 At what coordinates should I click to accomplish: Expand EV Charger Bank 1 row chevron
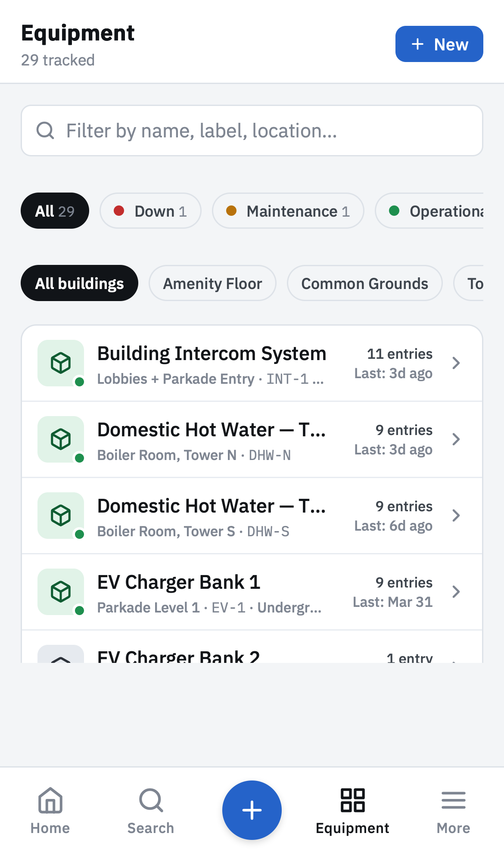coord(456,592)
